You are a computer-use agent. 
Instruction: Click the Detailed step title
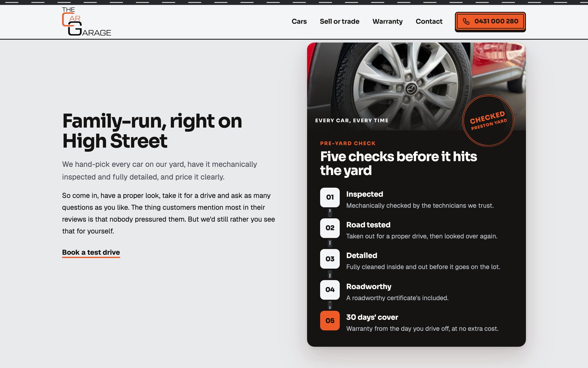[362, 255]
